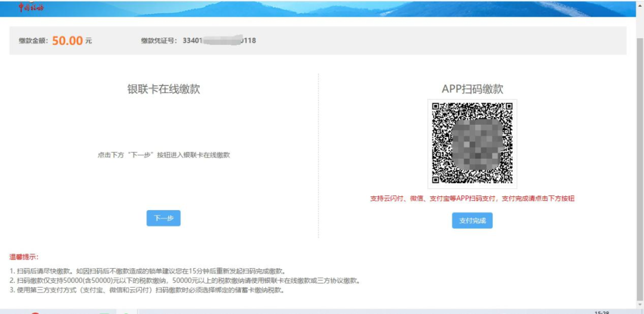Click tip 3 about 第三方支付方式
Image resolution: width=644 pixels, height=314 pixels.
[x=147, y=291]
